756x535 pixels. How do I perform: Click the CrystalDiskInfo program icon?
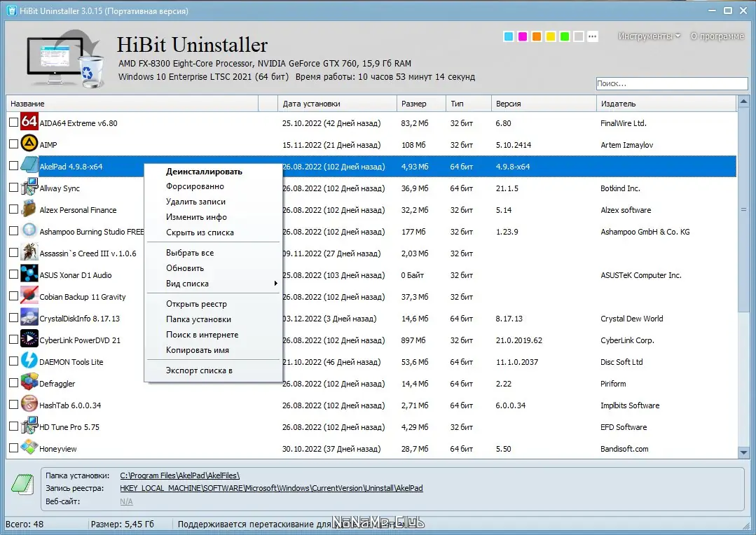(29, 317)
